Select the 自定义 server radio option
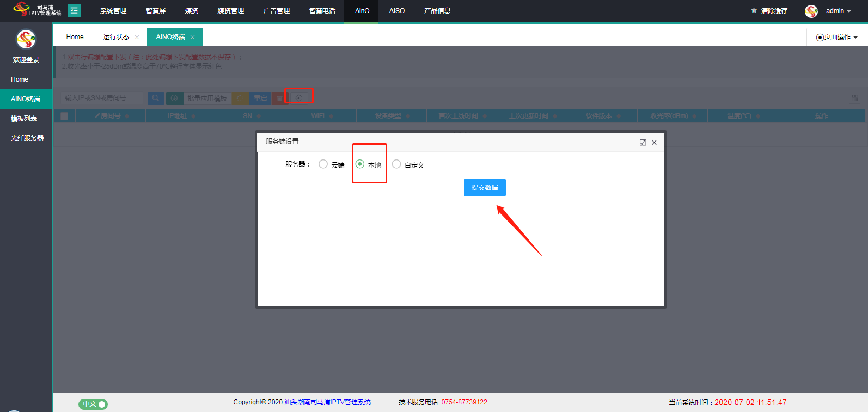This screenshot has height=412, width=868. coord(396,164)
